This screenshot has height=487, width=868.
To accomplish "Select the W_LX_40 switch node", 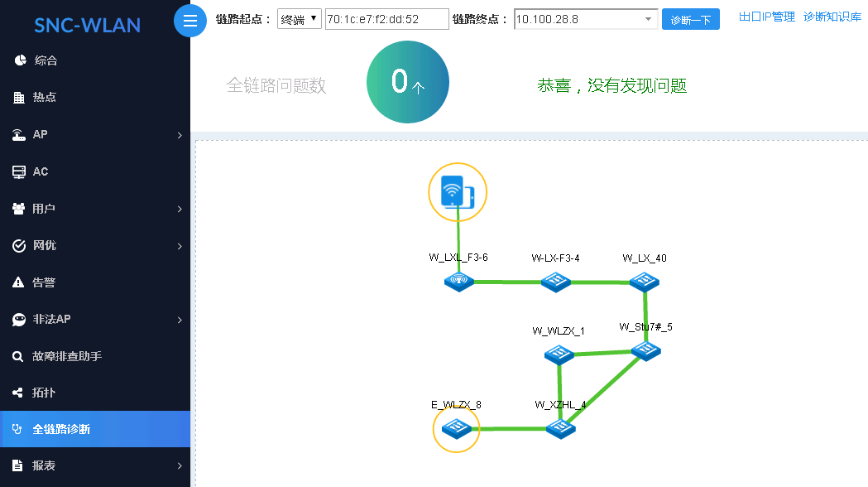I will (645, 282).
